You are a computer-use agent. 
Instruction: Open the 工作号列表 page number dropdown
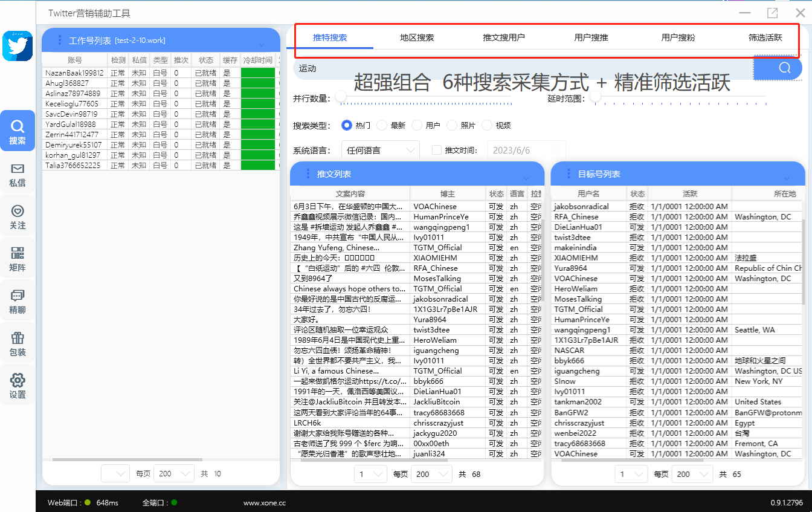pos(115,474)
